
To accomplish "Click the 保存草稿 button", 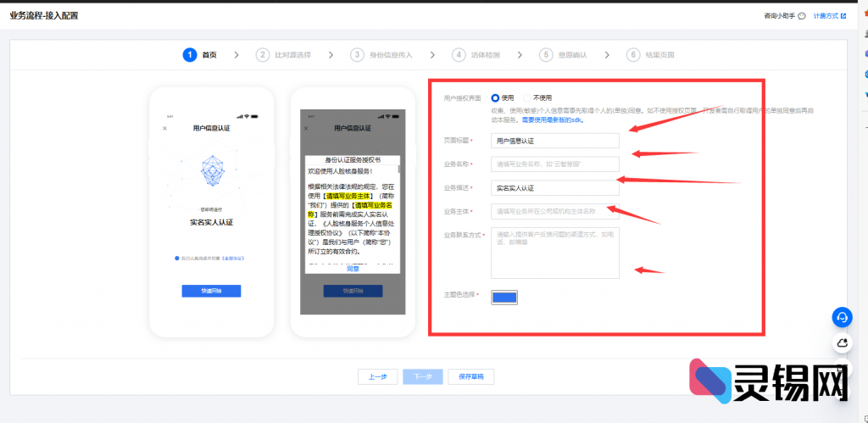I will 470,377.
